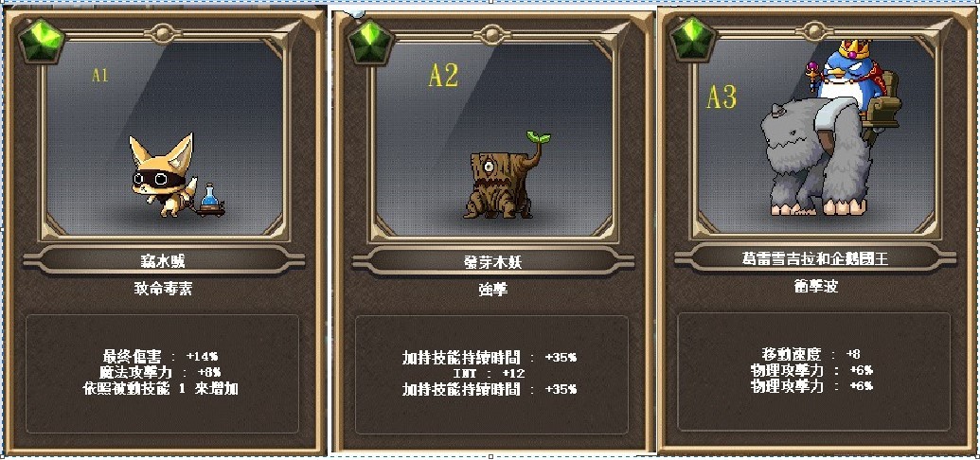980x460 pixels.
Task: Click the yellow A3 label
Action: 722,97
